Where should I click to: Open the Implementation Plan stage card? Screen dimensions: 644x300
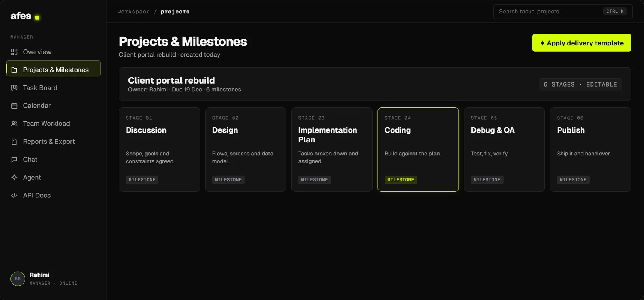click(x=332, y=149)
